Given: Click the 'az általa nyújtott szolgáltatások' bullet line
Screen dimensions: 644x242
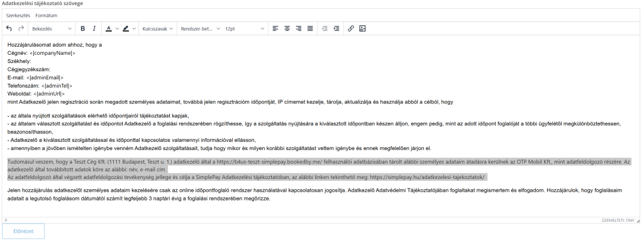Looking at the screenshot, I should tap(98, 116).
